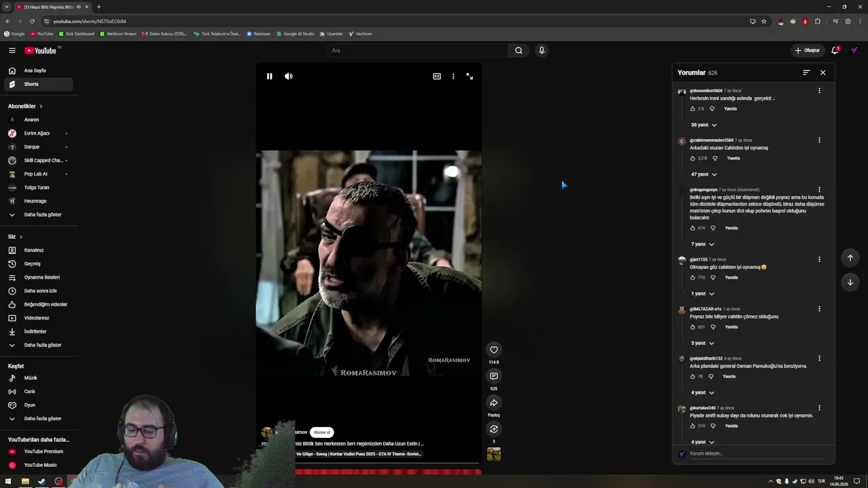The image size is (868, 488).
Task: Expand 4 yanıt replies under objektiftarih152
Action: [x=703, y=392]
